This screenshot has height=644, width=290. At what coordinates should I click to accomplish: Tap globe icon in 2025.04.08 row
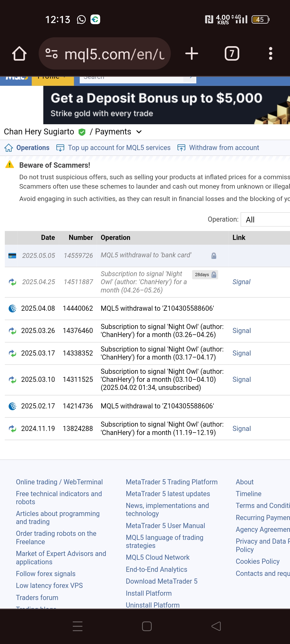(12, 309)
